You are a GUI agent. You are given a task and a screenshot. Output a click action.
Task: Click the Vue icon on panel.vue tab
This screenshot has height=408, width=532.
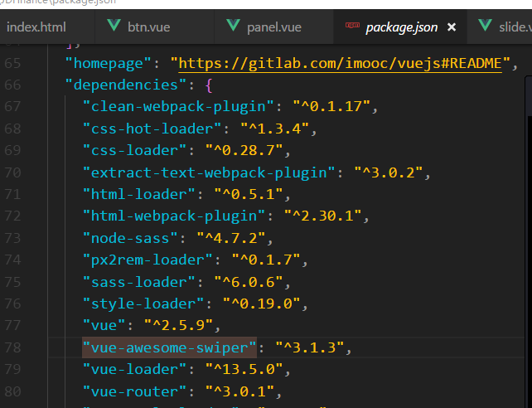(233, 26)
